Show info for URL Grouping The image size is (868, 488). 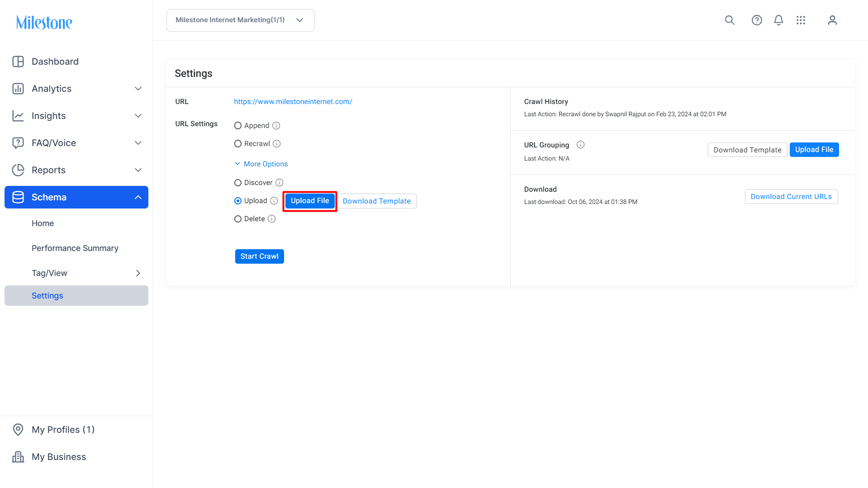[581, 145]
